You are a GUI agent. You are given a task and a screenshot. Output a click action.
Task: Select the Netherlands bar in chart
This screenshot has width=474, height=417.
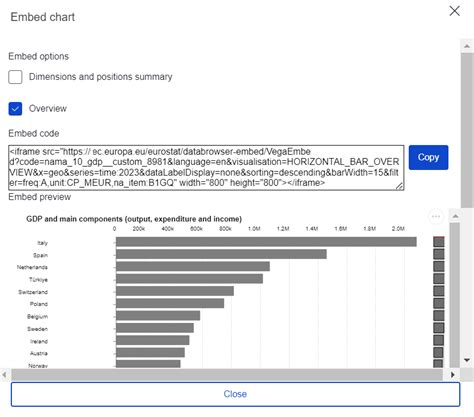193,266
